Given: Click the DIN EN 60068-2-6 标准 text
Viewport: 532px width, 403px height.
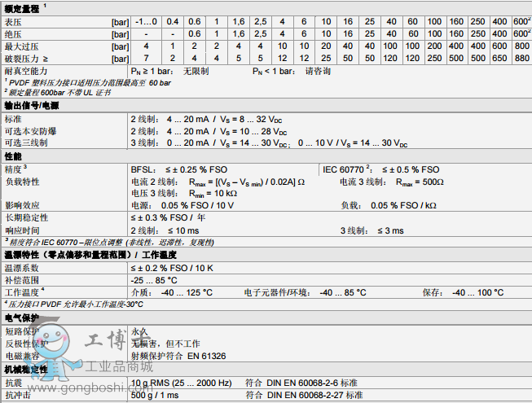Looking at the screenshot, I should pos(312,383).
